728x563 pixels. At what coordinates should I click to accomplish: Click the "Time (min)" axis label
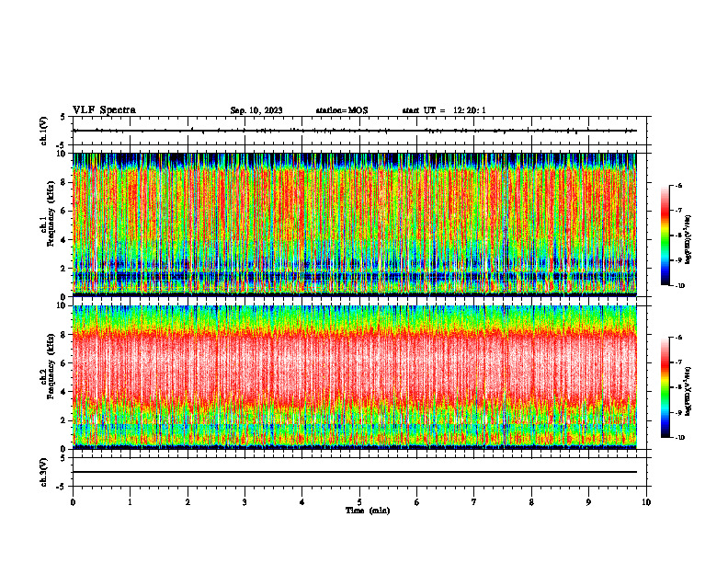click(368, 511)
